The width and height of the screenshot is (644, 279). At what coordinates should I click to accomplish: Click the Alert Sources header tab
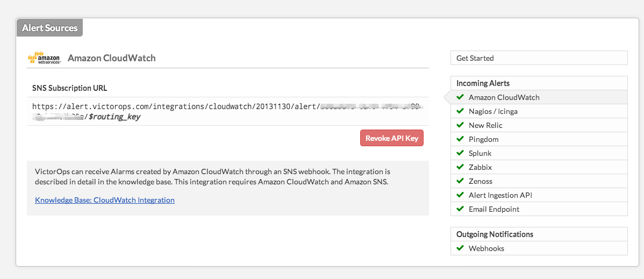pos(49,28)
